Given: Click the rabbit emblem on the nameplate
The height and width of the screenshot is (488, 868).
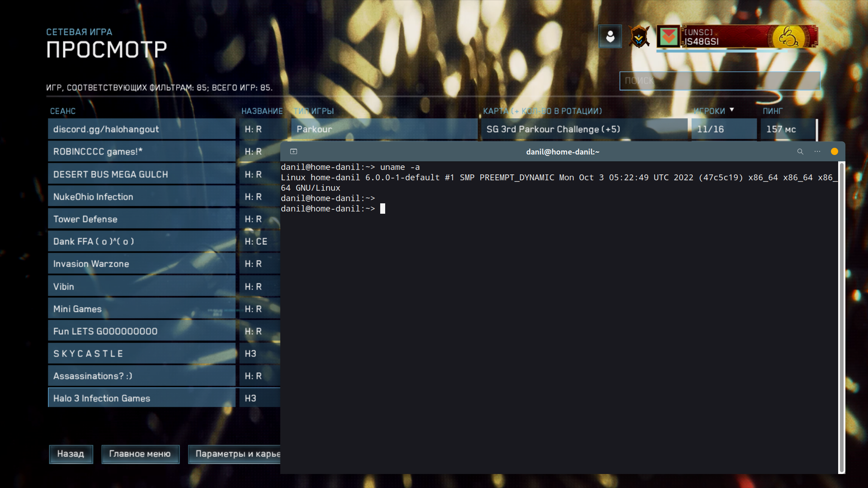Looking at the screenshot, I should coord(788,37).
